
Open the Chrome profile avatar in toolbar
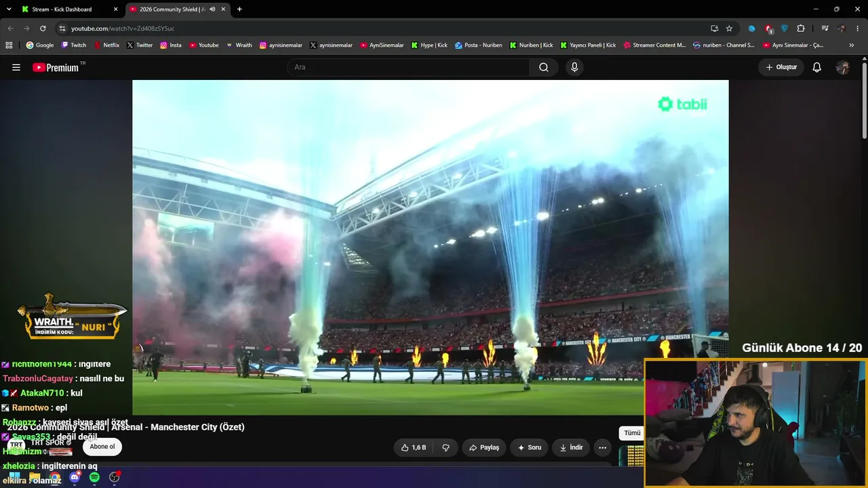point(842,28)
